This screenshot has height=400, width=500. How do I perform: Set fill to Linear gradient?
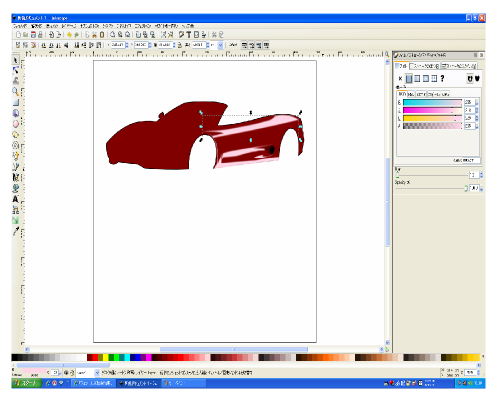(417, 79)
